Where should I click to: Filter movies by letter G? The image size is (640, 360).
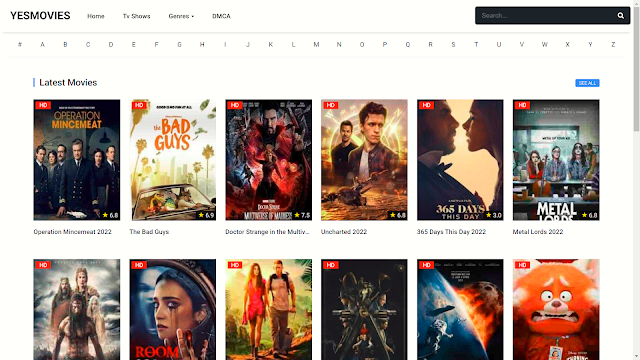point(179,44)
